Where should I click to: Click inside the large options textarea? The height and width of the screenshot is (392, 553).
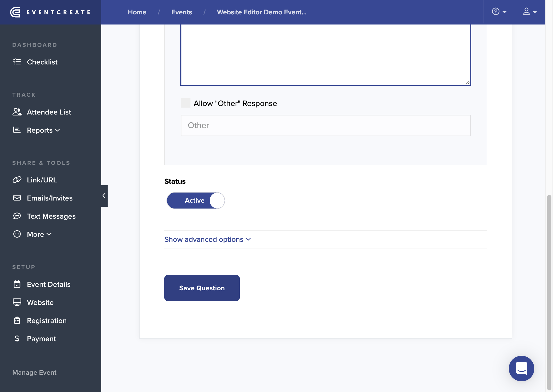pos(326,55)
